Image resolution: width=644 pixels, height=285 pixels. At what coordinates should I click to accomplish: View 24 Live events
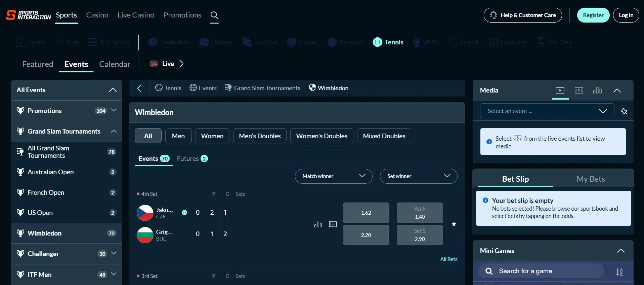(167, 64)
